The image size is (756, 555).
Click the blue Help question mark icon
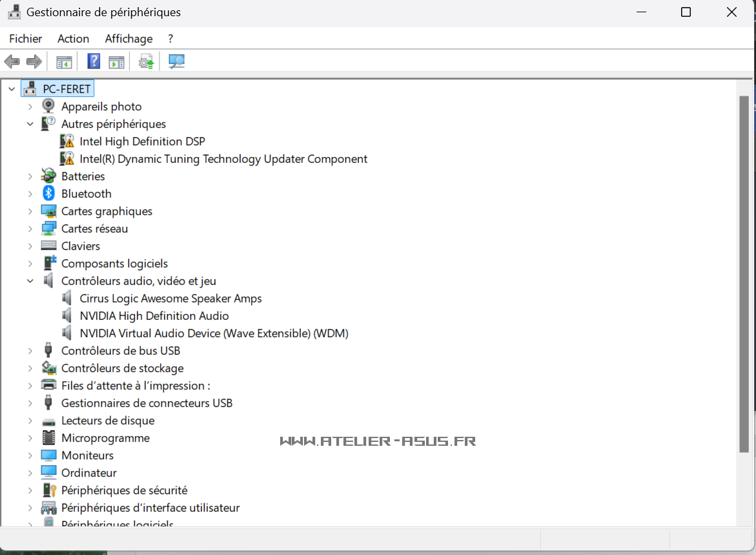click(x=94, y=62)
